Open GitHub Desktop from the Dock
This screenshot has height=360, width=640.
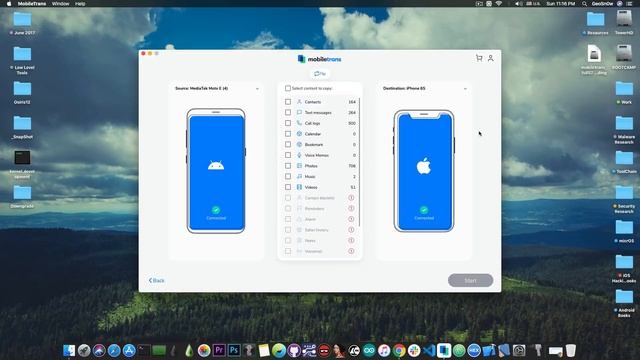[x=294, y=350]
